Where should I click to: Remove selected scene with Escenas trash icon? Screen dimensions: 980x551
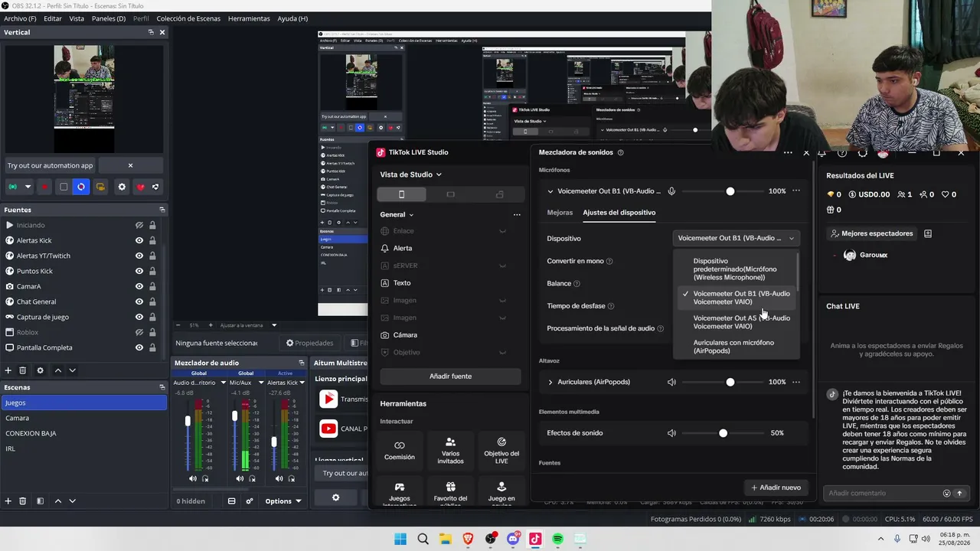coord(23,501)
